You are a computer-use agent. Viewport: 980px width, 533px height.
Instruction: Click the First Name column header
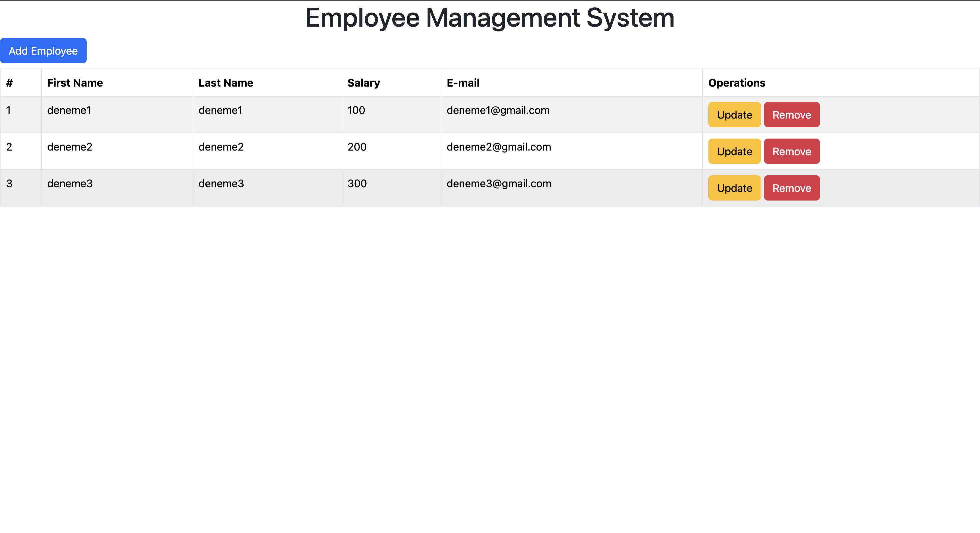75,83
